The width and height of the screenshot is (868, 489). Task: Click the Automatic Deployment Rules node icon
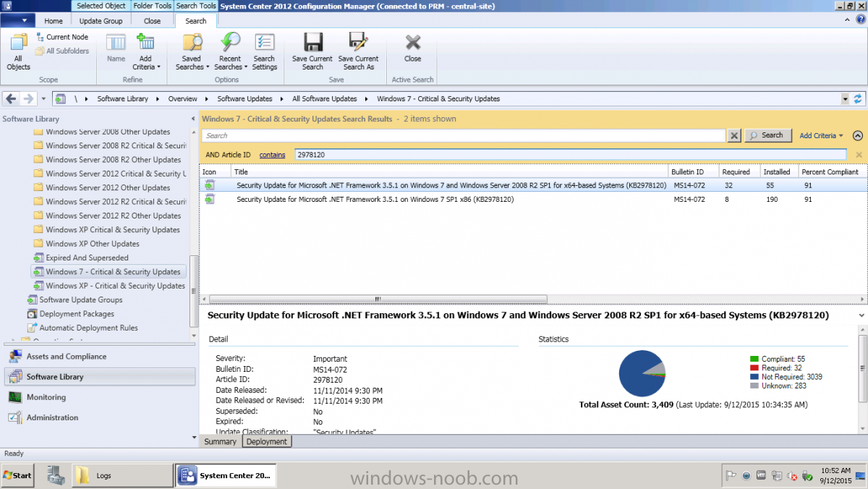pos(33,328)
